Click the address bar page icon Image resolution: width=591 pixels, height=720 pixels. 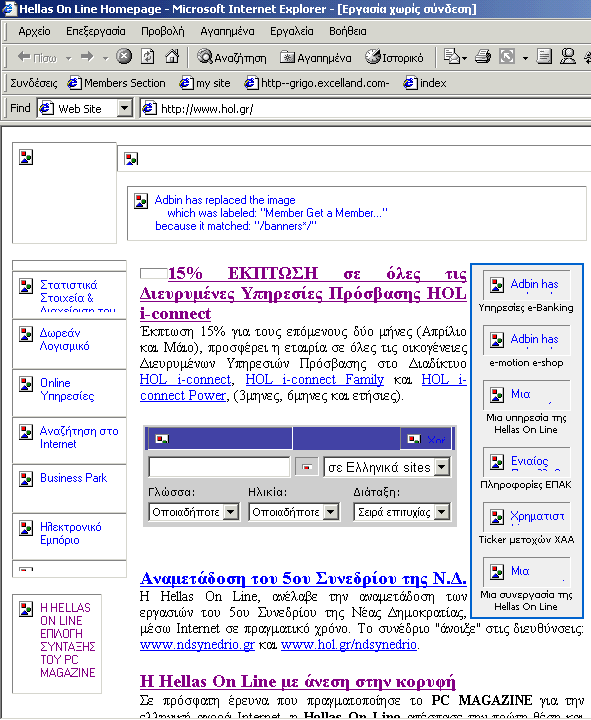tap(149, 108)
